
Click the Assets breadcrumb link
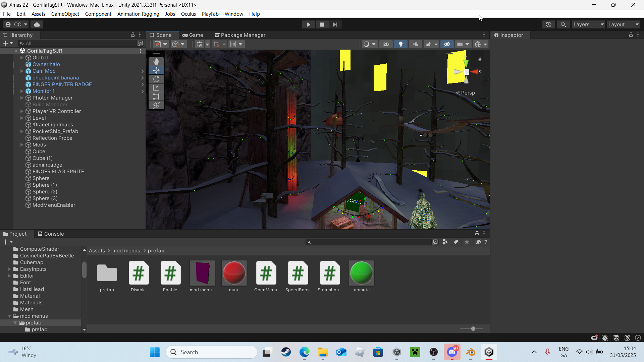[x=97, y=251]
